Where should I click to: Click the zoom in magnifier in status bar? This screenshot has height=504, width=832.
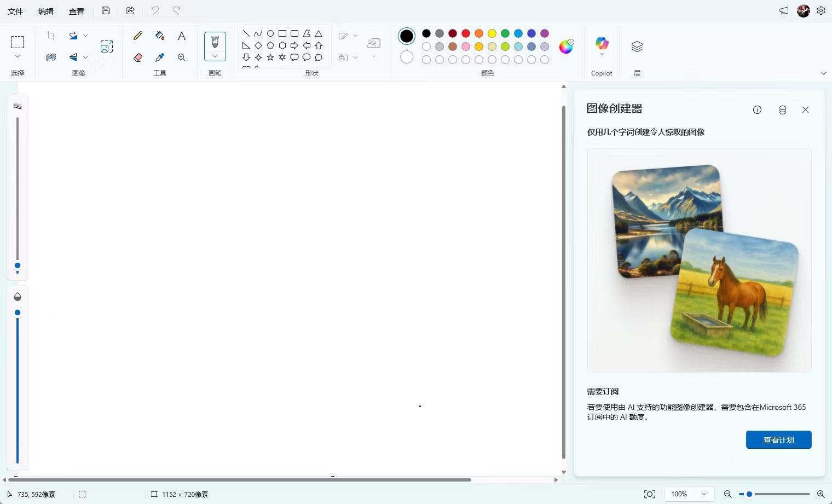[821, 494]
